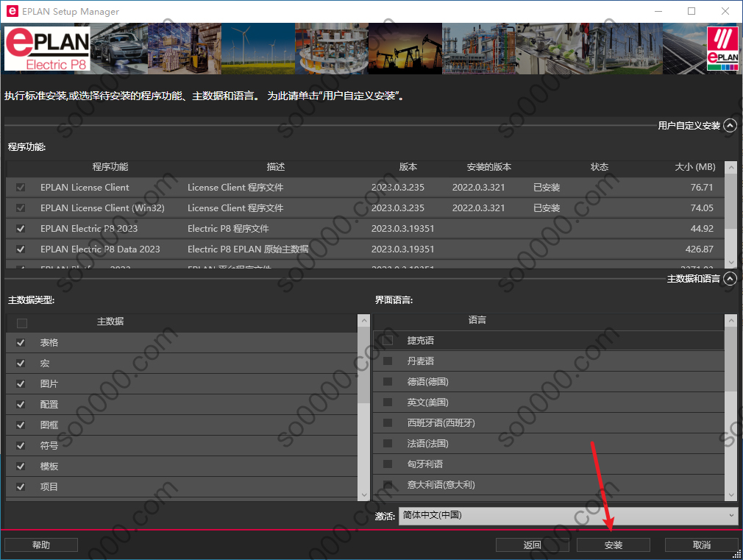Select the Electric P8 EPLAN 原始主数据 description
Screen dimensions: 743x560
tap(248, 249)
